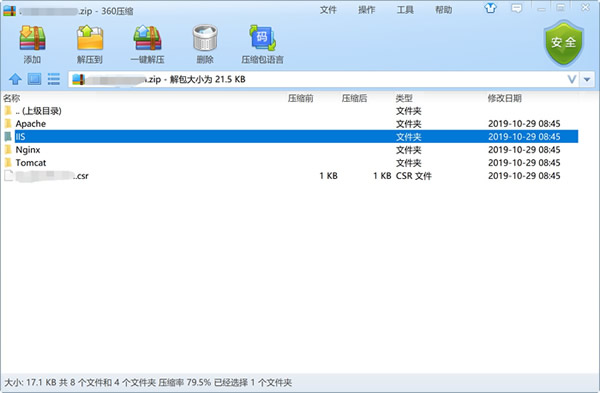Maximize the 360压缩 window

[561, 8]
